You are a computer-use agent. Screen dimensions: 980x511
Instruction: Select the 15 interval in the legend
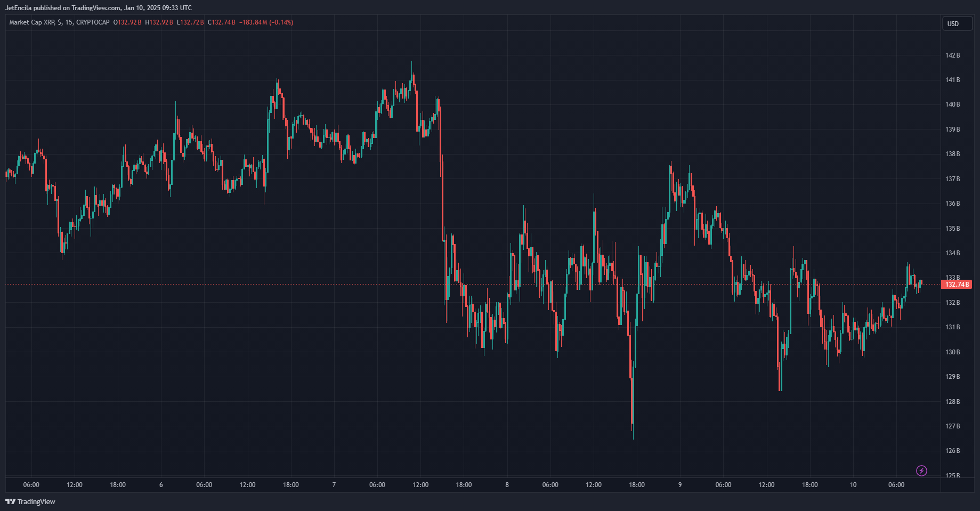[69, 22]
